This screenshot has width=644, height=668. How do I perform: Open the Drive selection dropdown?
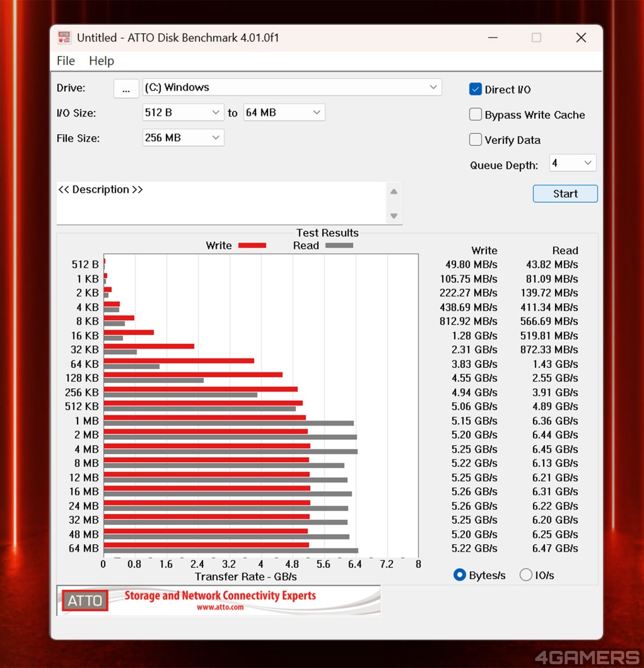tap(292, 87)
